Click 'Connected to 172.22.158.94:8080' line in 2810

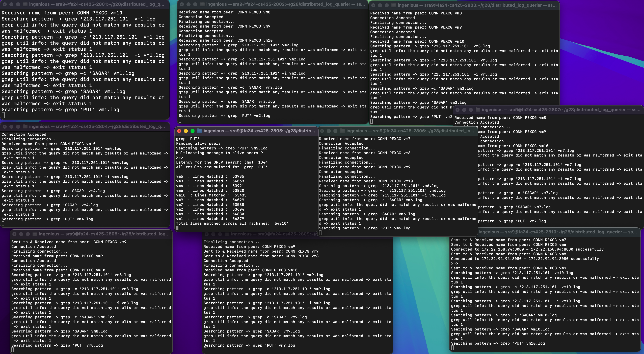pyautogui.click(x=527, y=249)
